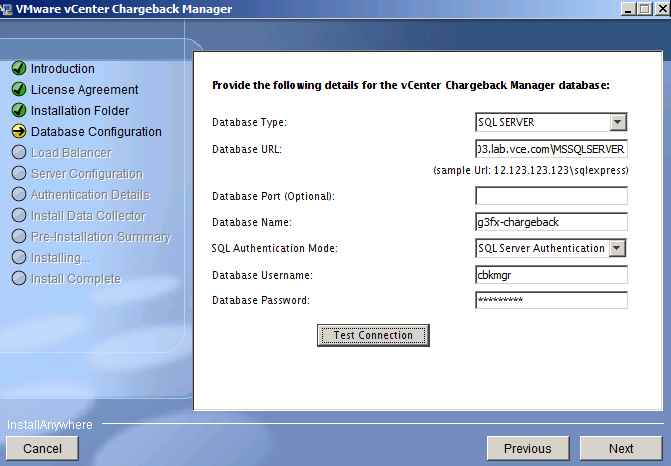Click the empty circle beside Server Configuration
This screenshot has height=466, width=671.
(19, 173)
